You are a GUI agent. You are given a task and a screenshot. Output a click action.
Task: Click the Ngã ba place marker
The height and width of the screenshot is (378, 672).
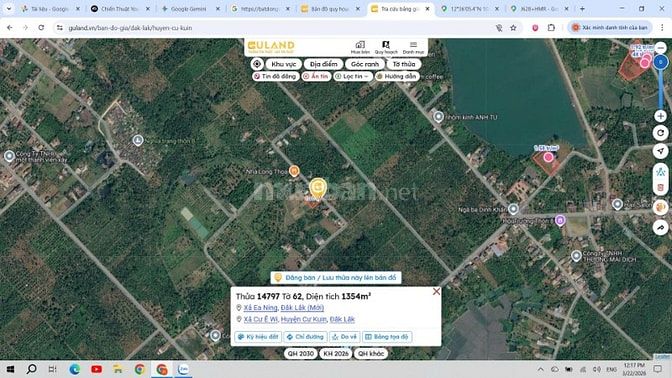(x=513, y=209)
